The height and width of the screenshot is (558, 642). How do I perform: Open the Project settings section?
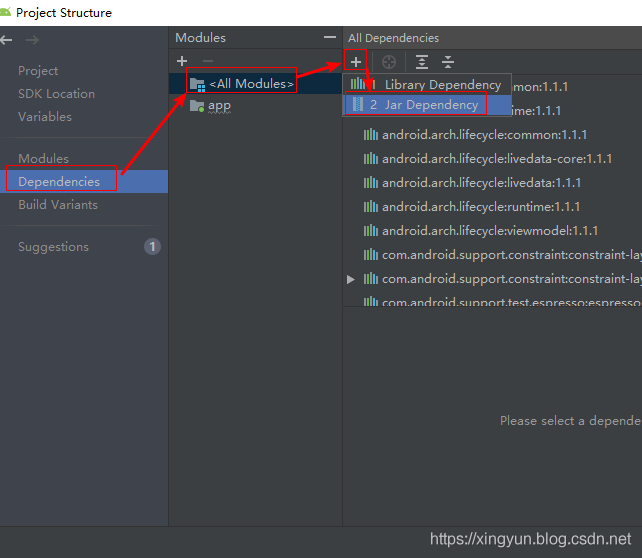pyautogui.click(x=38, y=71)
